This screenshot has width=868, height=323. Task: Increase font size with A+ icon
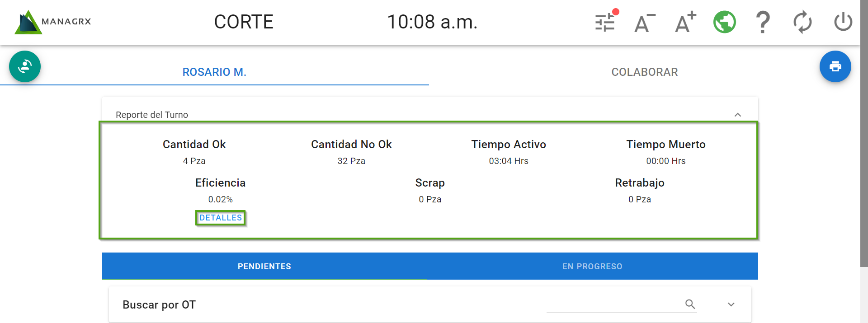coord(685,22)
